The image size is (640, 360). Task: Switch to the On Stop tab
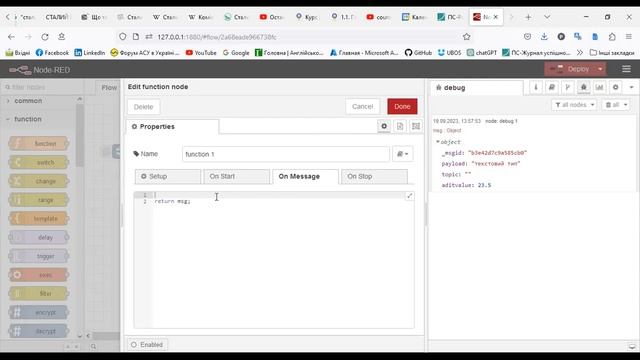[x=374, y=176]
